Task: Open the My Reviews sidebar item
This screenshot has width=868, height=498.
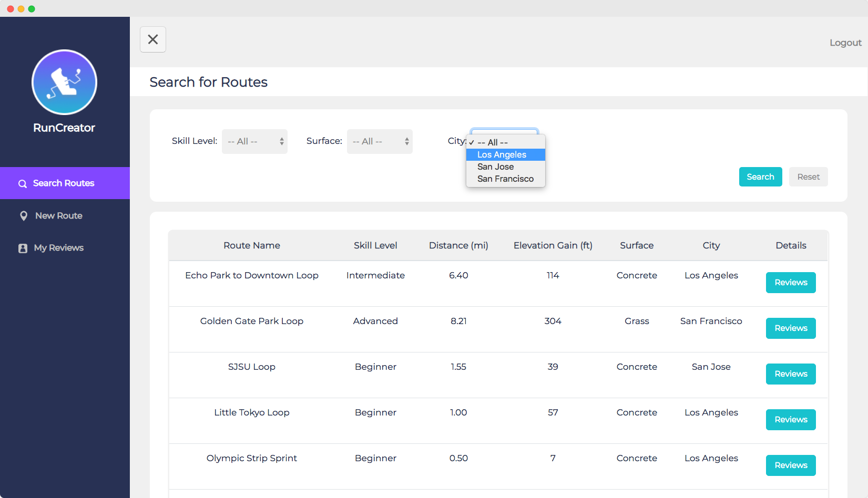Action: (x=65, y=248)
